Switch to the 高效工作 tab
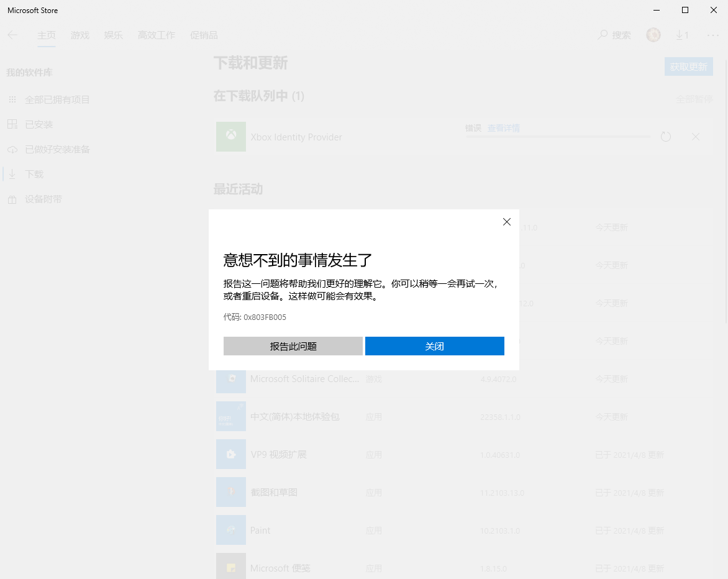The width and height of the screenshot is (728, 579). [x=156, y=35]
